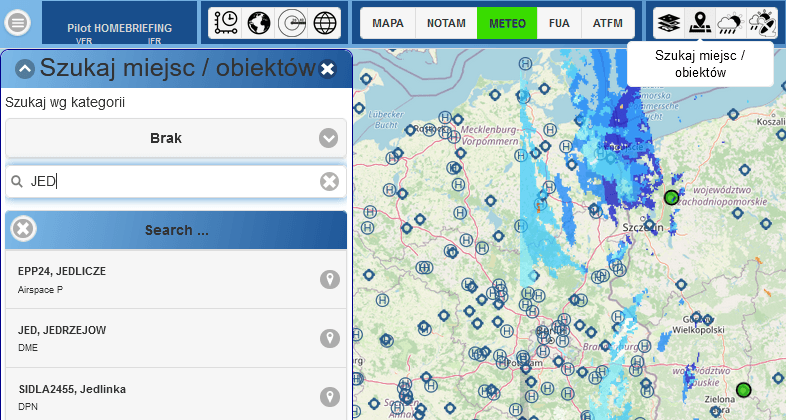Collapse the Szukaj miejsc panel chevron
Screen dimensions: 786x420
[x=25, y=69]
